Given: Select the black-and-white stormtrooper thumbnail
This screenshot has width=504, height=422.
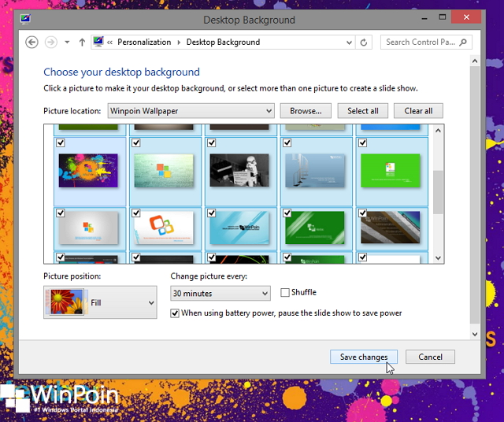Looking at the screenshot, I should (239, 170).
